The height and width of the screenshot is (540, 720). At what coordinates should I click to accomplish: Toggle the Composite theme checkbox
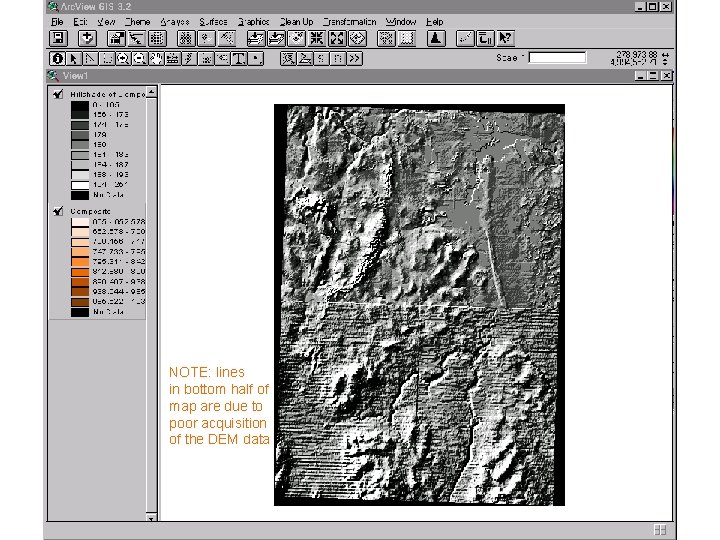pos(58,211)
